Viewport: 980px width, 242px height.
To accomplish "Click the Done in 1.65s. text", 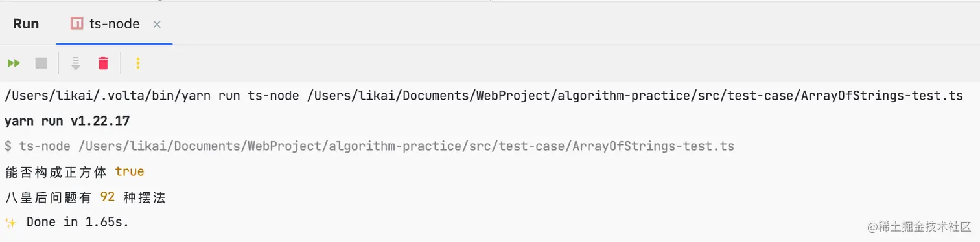I will click(x=78, y=222).
